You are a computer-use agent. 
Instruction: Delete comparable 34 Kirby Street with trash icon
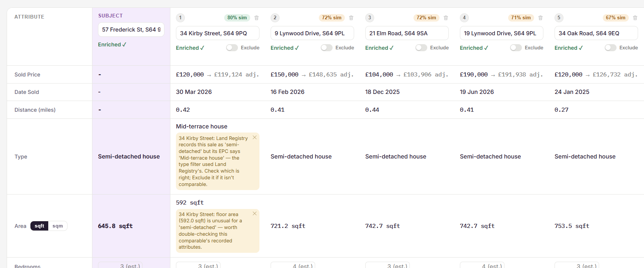pyautogui.click(x=256, y=18)
